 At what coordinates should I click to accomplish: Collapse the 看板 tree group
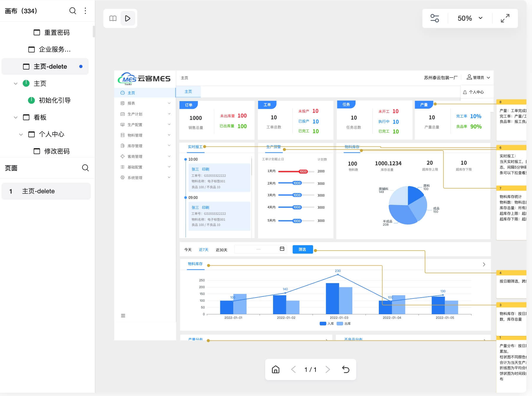[x=16, y=118]
